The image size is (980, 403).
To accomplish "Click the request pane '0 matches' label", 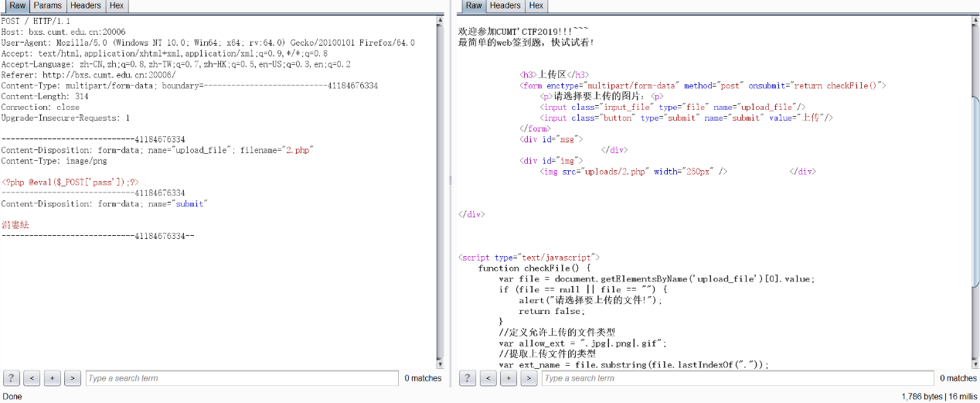I will 423,378.
